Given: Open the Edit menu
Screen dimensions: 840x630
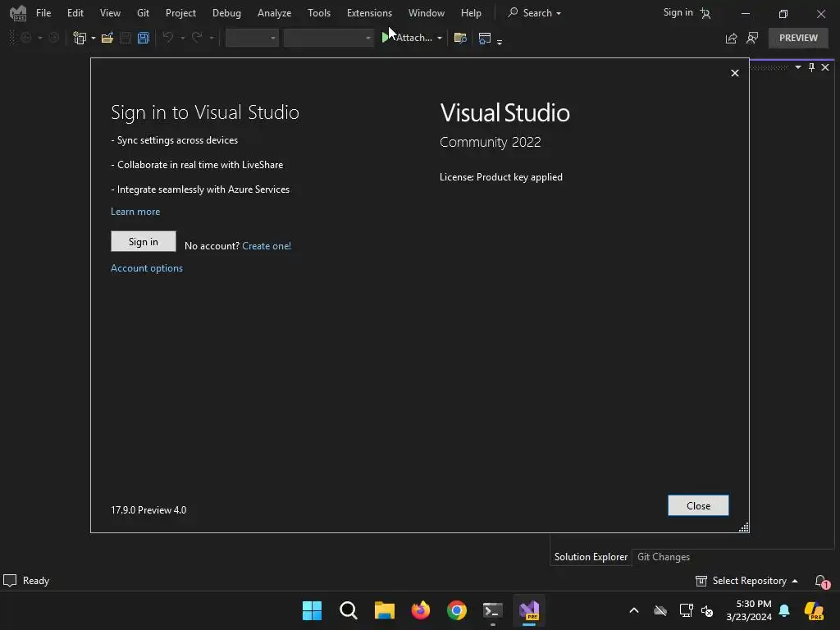Looking at the screenshot, I should pos(75,13).
